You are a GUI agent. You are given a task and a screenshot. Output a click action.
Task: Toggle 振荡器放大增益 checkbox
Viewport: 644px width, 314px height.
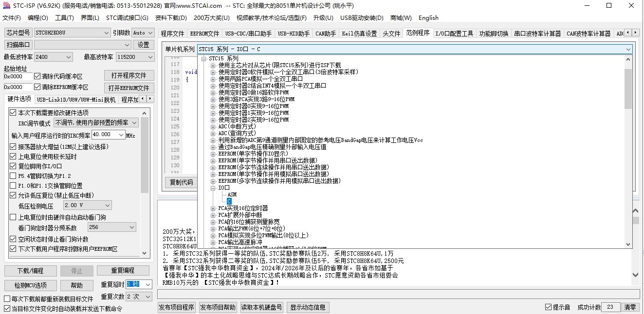(13, 147)
